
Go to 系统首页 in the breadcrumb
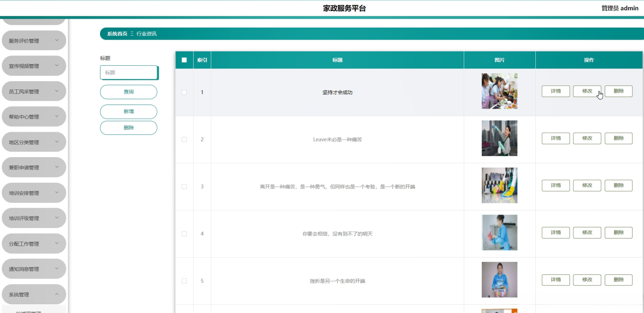point(117,34)
